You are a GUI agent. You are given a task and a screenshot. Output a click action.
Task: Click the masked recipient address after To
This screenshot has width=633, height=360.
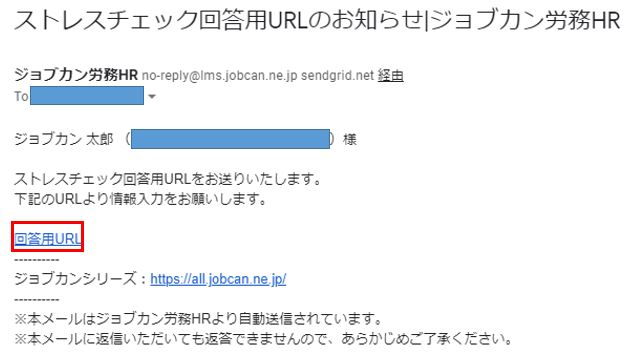pos(87,96)
